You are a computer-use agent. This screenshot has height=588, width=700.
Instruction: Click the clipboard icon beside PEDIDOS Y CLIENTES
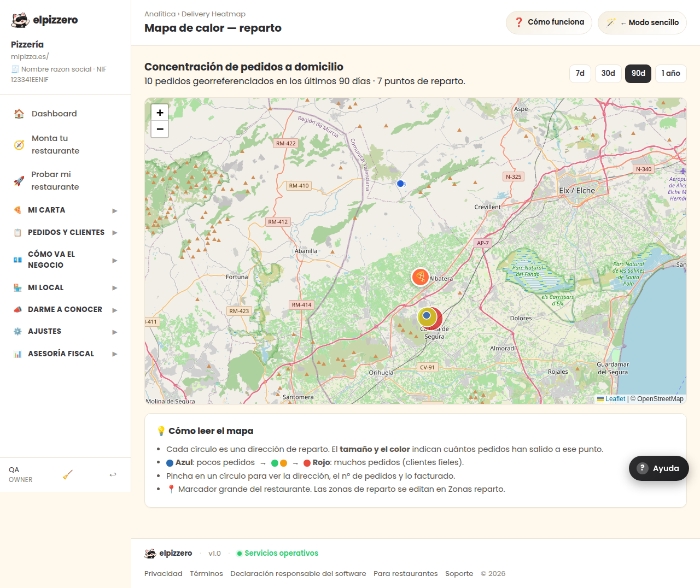coord(17,233)
